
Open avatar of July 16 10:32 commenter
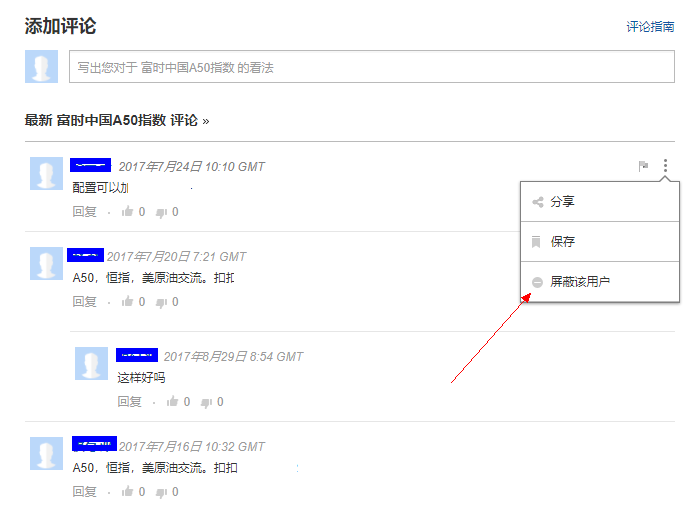tap(46, 454)
